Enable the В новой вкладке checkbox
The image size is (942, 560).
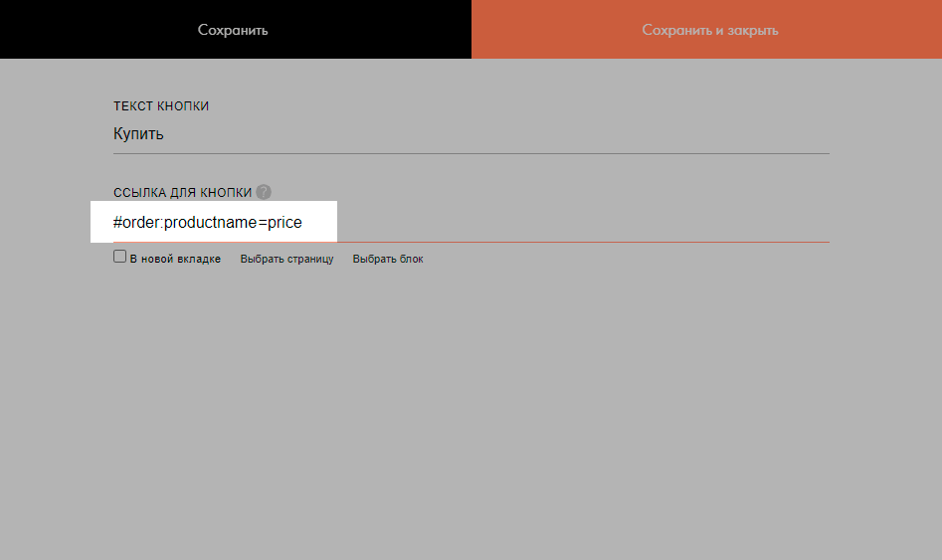119,257
